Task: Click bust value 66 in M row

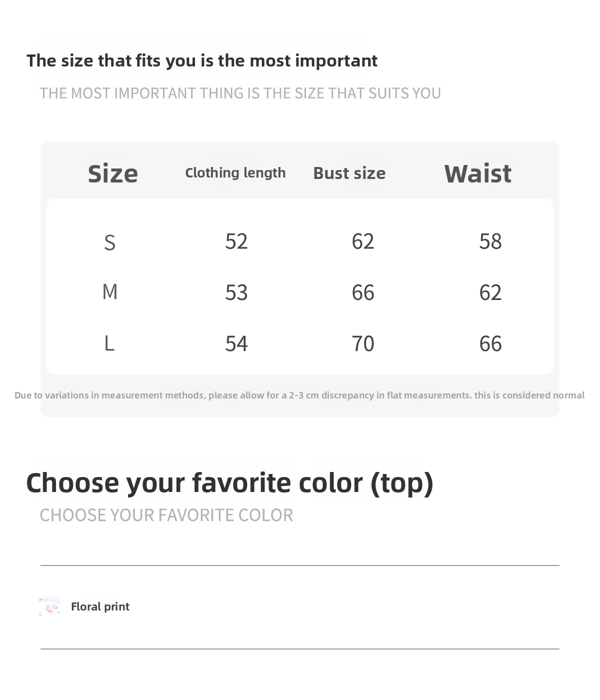Action: pos(363,292)
